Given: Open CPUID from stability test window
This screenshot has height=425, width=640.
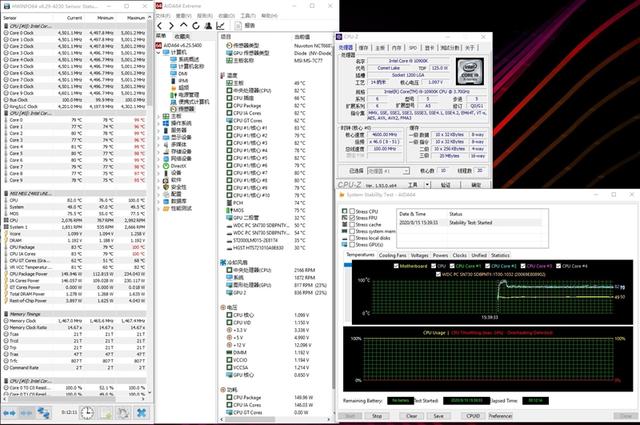Looking at the screenshot, I should click(473, 416).
